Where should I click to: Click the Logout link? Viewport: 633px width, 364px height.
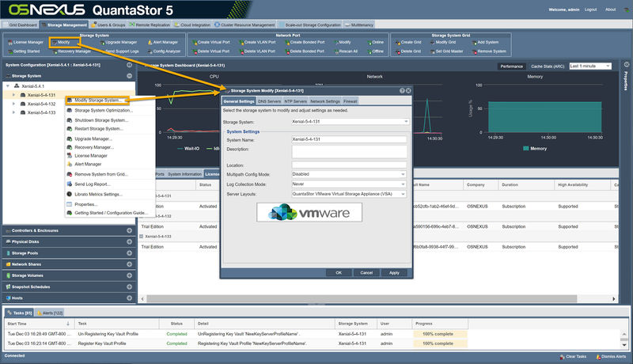[590, 9]
